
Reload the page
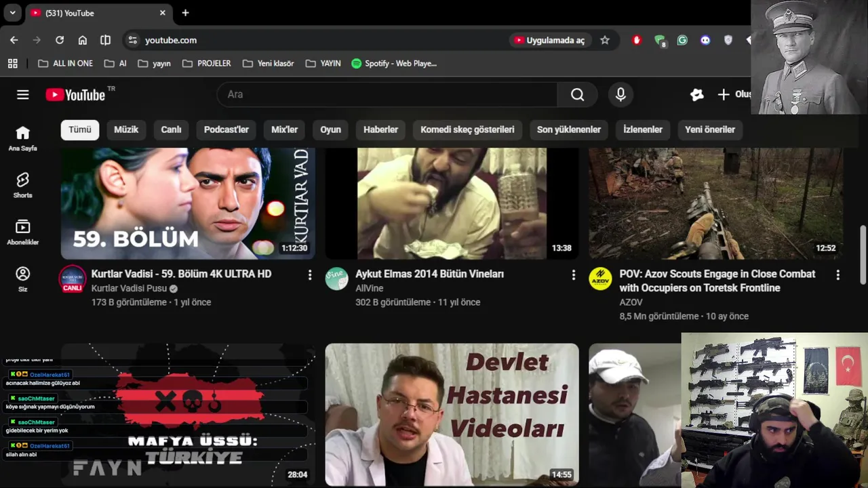(x=60, y=40)
